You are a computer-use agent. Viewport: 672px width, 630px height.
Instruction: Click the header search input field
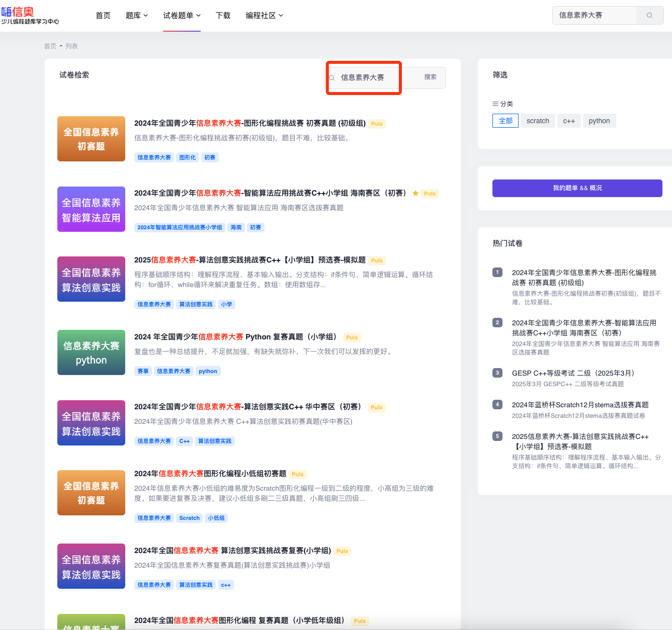[595, 16]
